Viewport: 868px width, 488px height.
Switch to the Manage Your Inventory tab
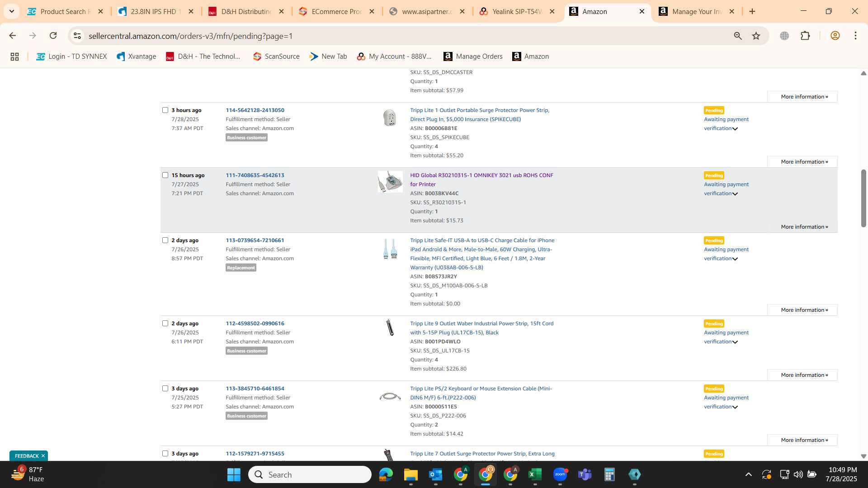697,11
